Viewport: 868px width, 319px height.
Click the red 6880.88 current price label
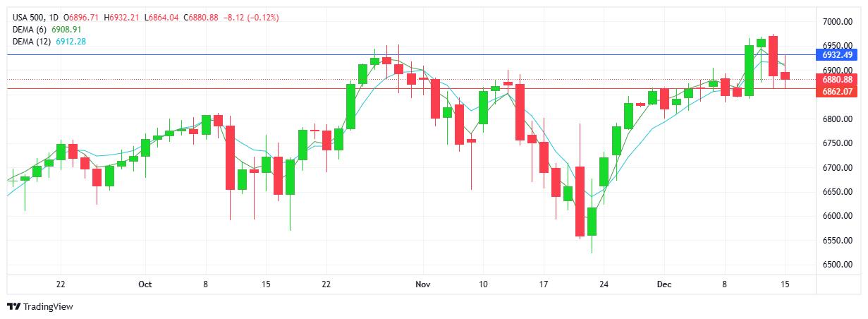837,80
